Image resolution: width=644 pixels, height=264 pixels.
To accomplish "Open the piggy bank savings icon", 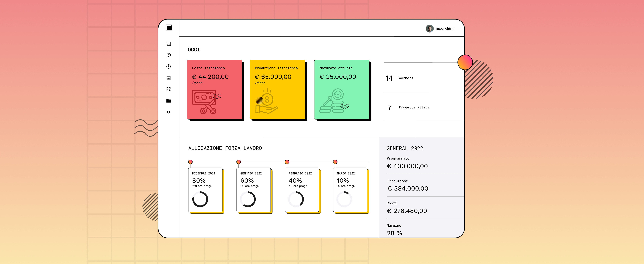I will 169,55.
